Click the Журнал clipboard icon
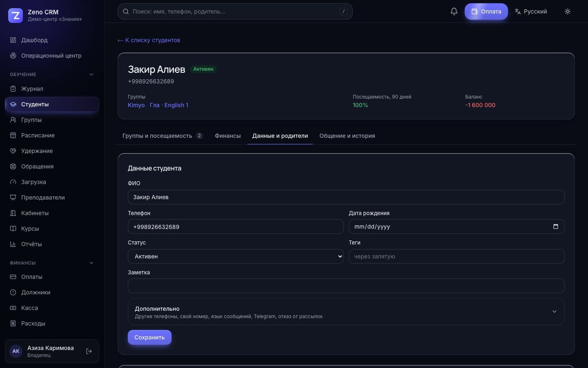This screenshot has width=588, height=368. 13,89
